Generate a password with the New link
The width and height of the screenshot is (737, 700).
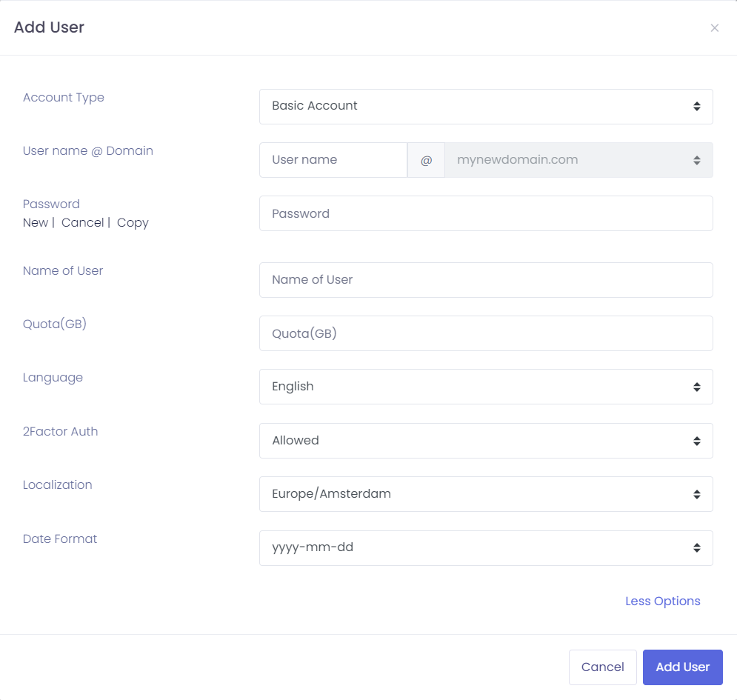[35, 222]
